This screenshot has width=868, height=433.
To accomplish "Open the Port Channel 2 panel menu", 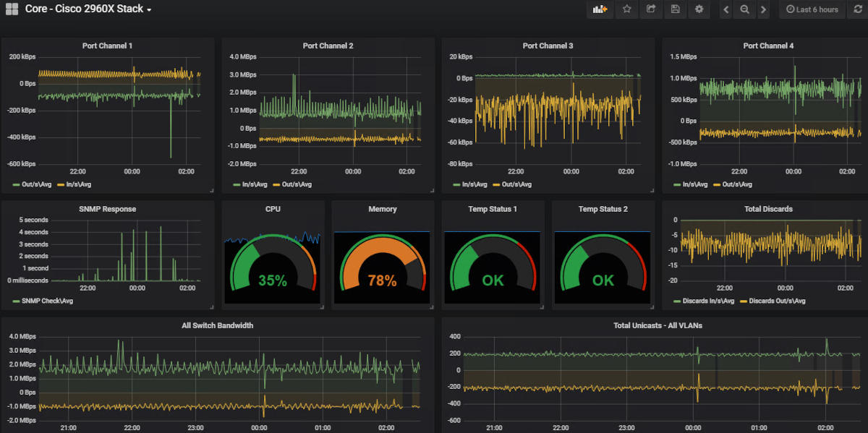I will (x=328, y=46).
